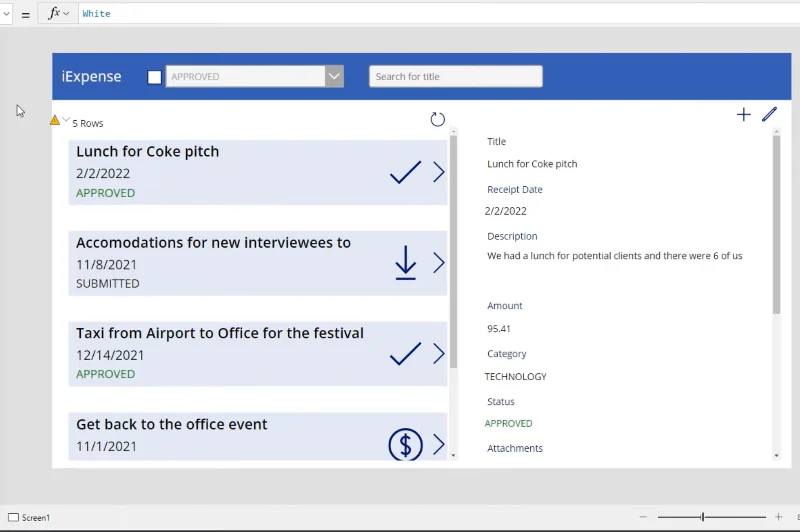Image resolution: width=800 pixels, height=532 pixels.
Task: Select Accomodations for new interviewees item title
Action: pyautogui.click(x=213, y=242)
